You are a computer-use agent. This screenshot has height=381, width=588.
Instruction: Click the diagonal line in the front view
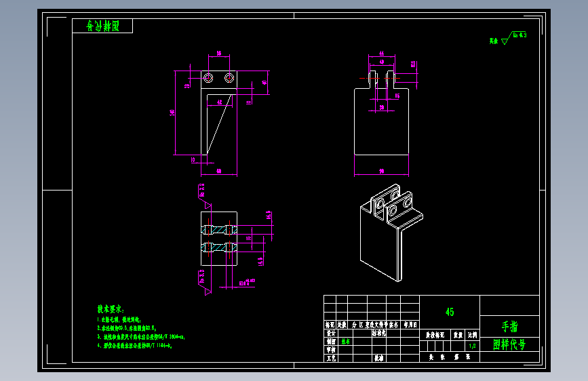pyautogui.click(x=219, y=124)
